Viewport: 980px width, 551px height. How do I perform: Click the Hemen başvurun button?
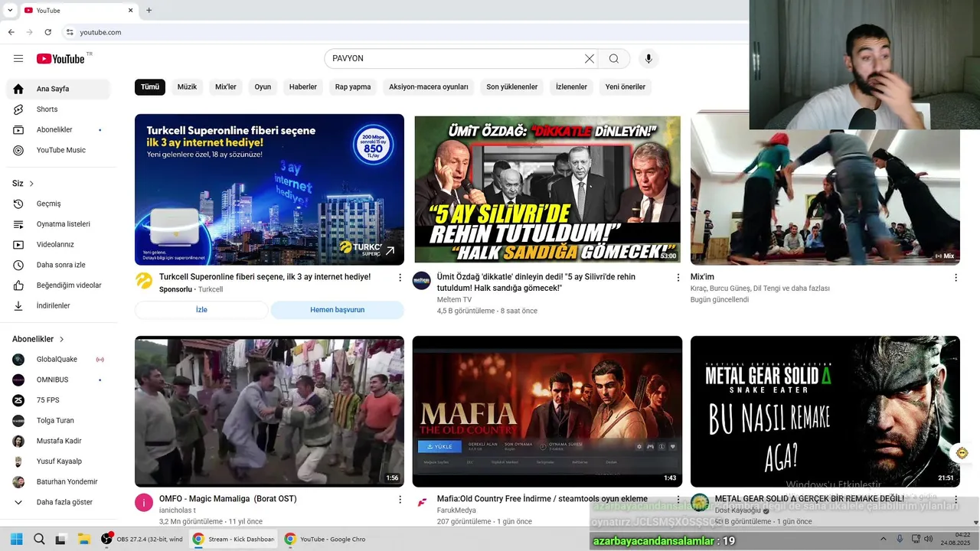click(x=337, y=310)
